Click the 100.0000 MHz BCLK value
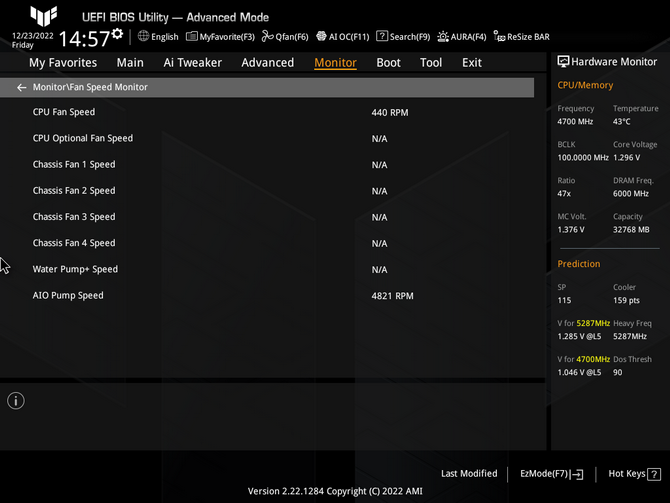 coord(583,158)
